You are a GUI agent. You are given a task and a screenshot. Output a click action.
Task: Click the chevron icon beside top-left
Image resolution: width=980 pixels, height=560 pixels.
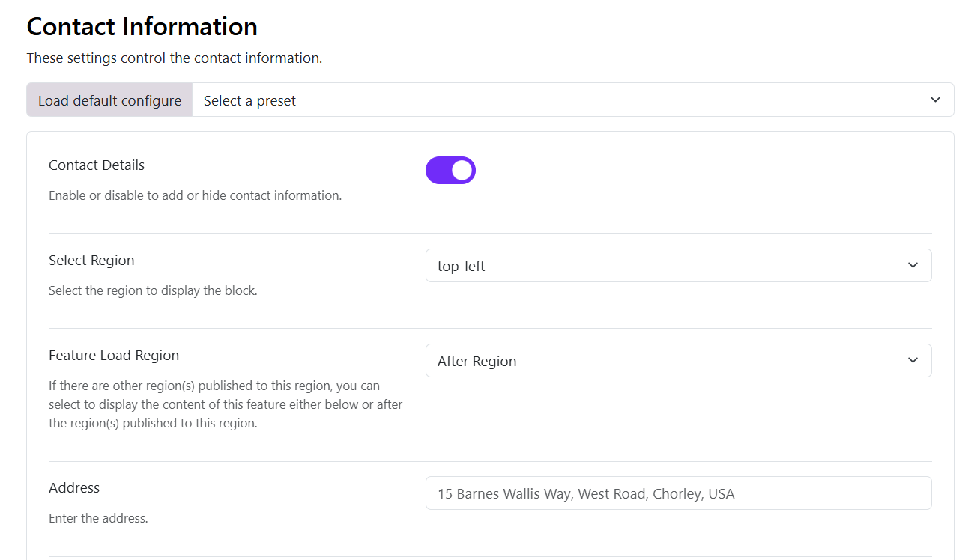[913, 265]
